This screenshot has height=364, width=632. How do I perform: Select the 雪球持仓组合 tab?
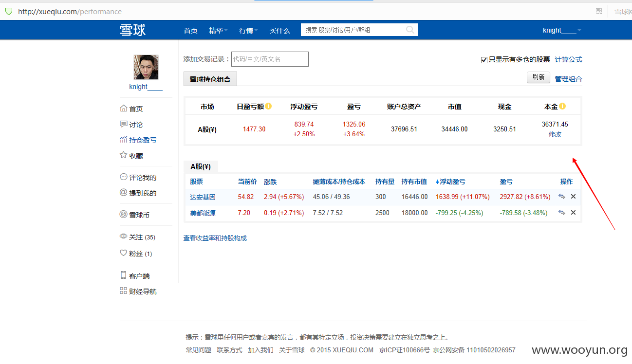(210, 79)
